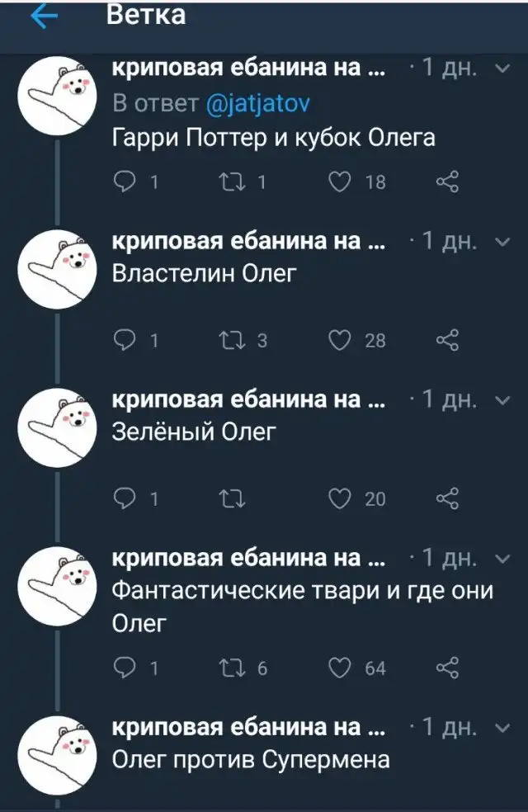Retweet the 'Гарри Поттер и кубок Олега' tweet

[x=231, y=182]
